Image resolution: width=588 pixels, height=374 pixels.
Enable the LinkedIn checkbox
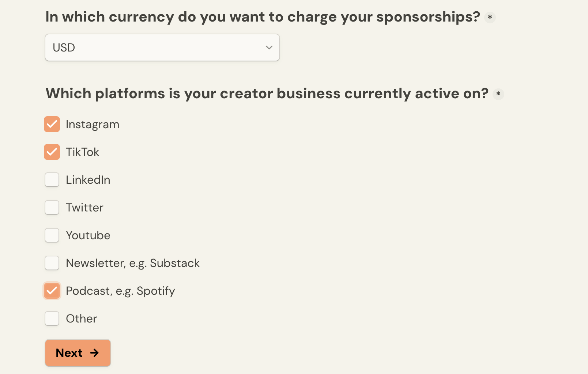pyautogui.click(x=52, y=180)
